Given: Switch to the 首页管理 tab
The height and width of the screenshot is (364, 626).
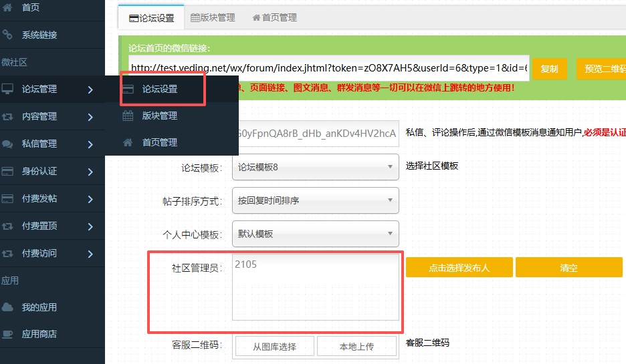Looking at the screenshot, I should (274, 18).
